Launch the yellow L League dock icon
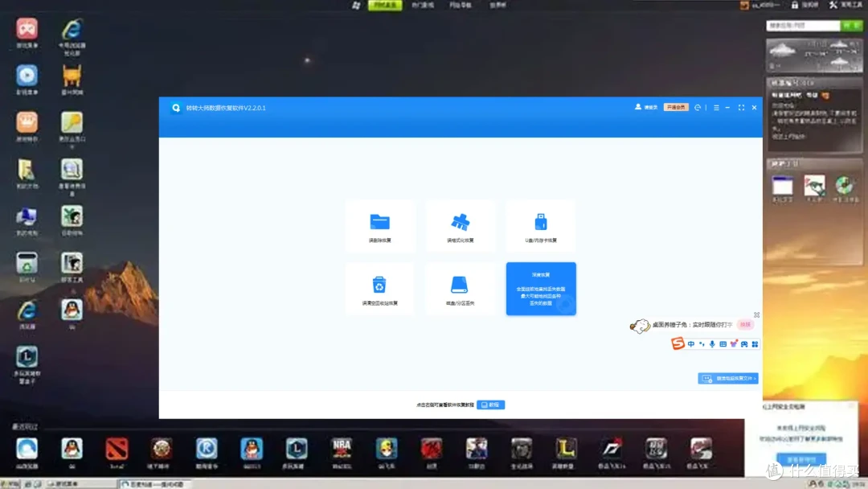This screenshot has height=489, width=868. tap(566, 449)
